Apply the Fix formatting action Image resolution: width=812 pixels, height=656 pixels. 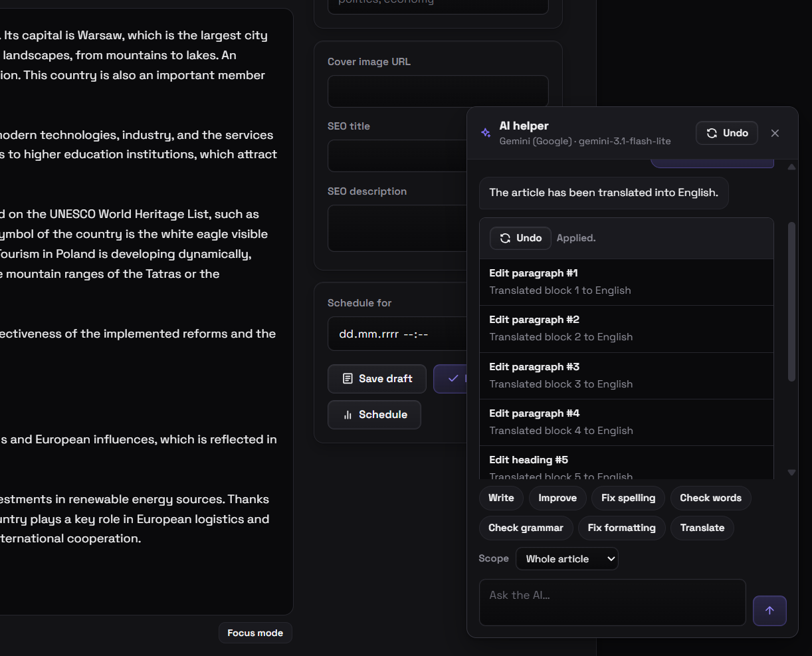pyautogui.click(x=621, y=528)
